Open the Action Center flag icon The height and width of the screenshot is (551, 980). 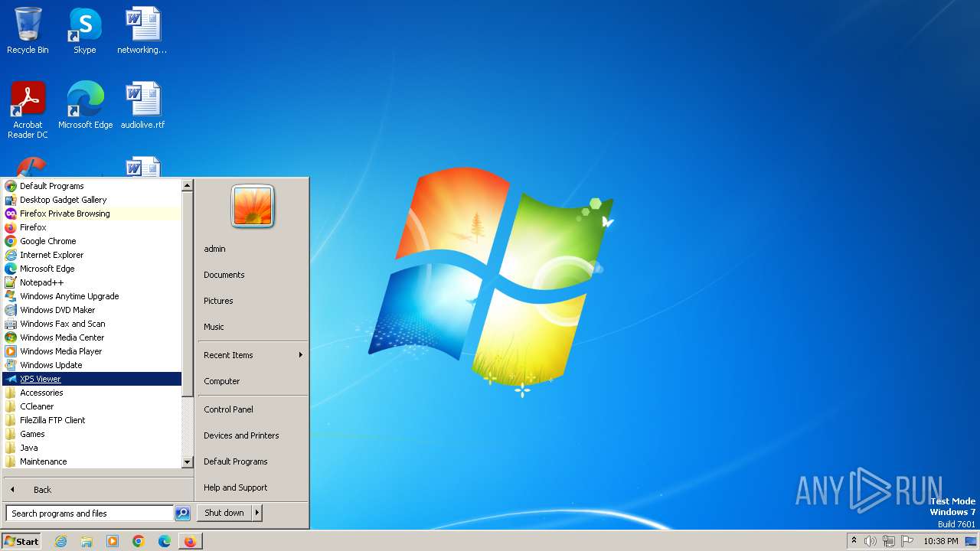(x=907, y=541)
